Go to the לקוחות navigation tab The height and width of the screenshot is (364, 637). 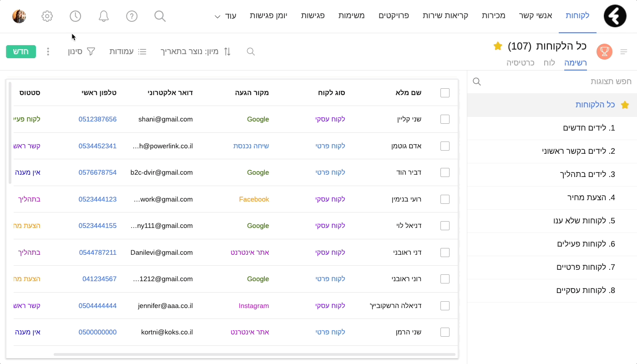(x=577, y=15)
